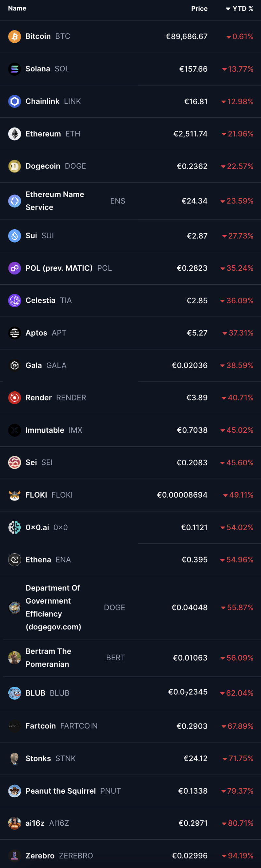The width and height of the screenshot is (261, 868).
Task: Click the Chainlink hexagon logo icon
Action: pyautogui.click(x=14, y=101)
